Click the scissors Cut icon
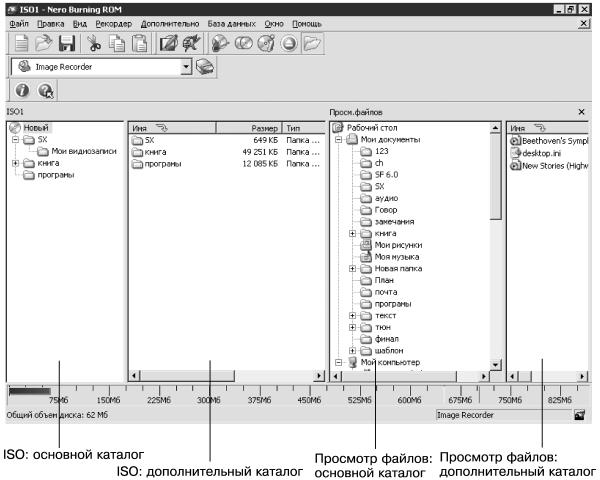 click(x=93, y=43)
